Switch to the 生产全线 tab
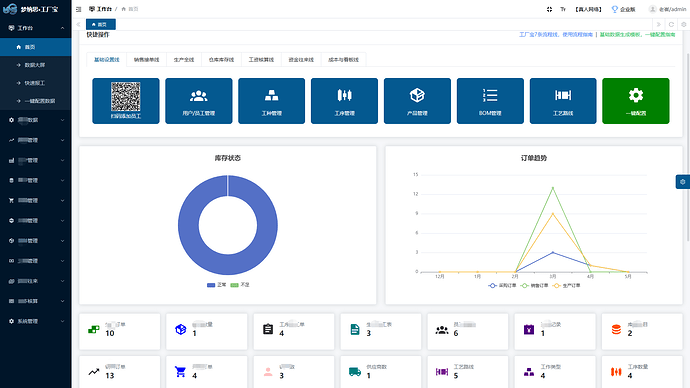Screen dimensions: 690x388 pos(184,60)
